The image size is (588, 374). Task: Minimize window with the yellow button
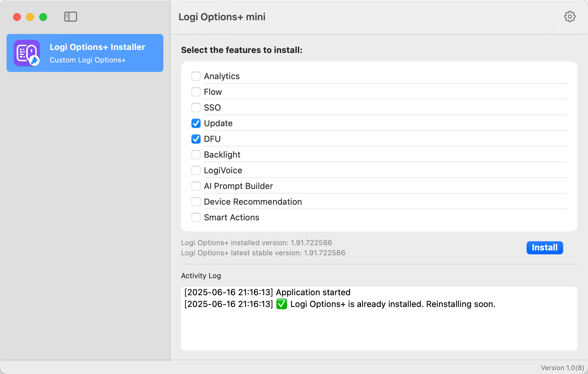point(30,17)
